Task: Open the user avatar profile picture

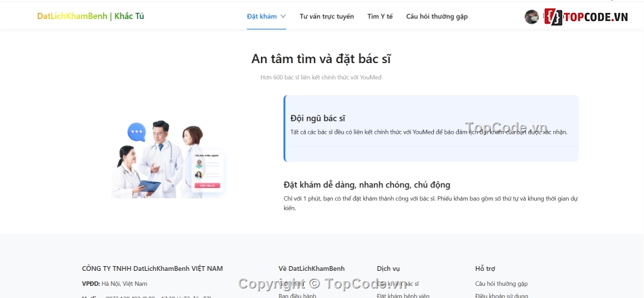Action: click(x=531, y=17)
